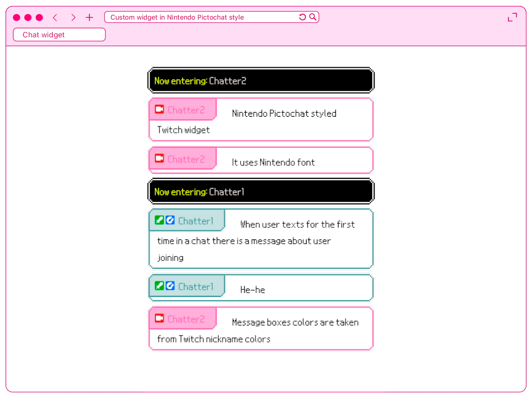The width and height of the screenshot is (532, 399).
Task: Click the expand fullscreen icon
Action: point(512,17)
